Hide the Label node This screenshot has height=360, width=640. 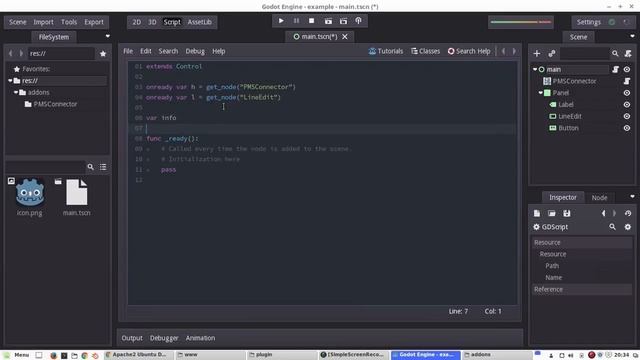point(627,105)
